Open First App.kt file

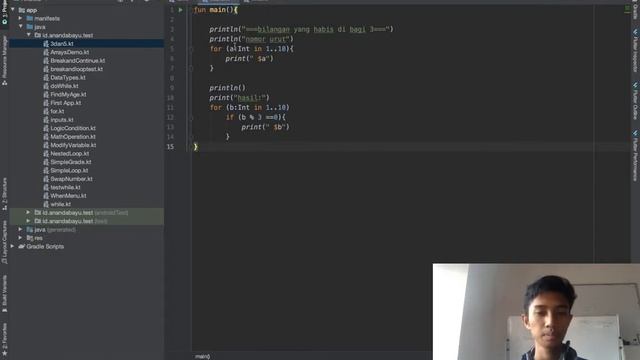coord(66,103)
